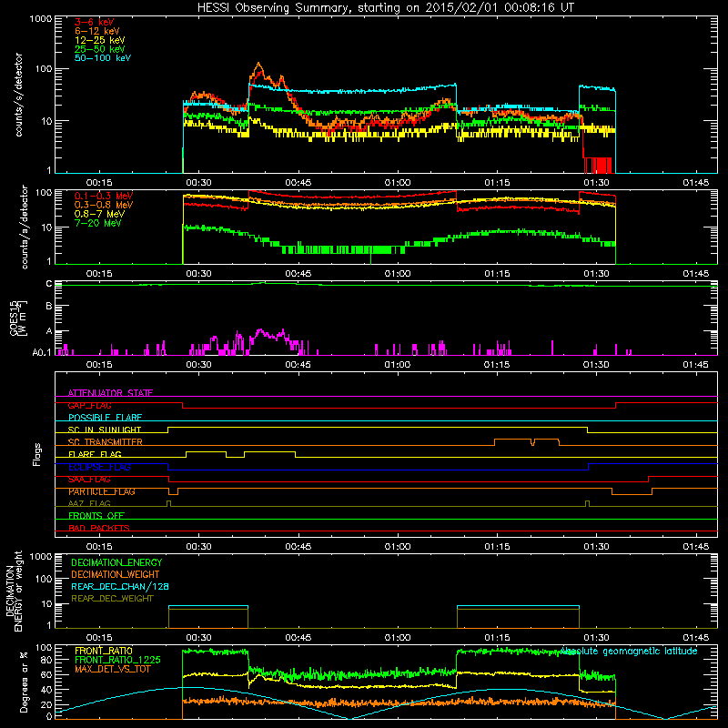Select the ATTENUATOR_STATE flag label

coord(110,393)
